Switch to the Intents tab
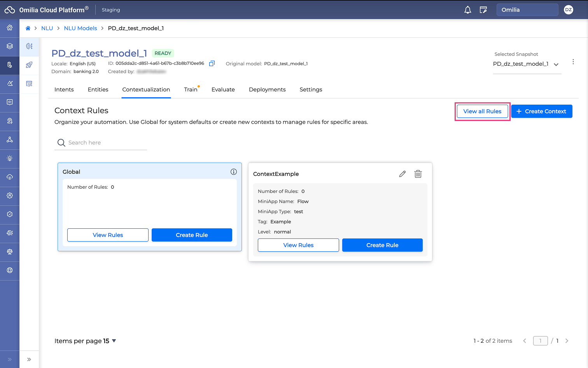This screenshot has height=368, width=588. pyautogui.click(x=64, y=89)
